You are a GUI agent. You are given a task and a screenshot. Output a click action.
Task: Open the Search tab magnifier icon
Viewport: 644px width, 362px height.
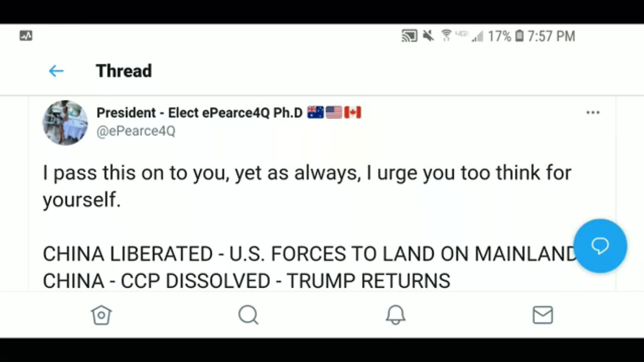click(248, 315)
